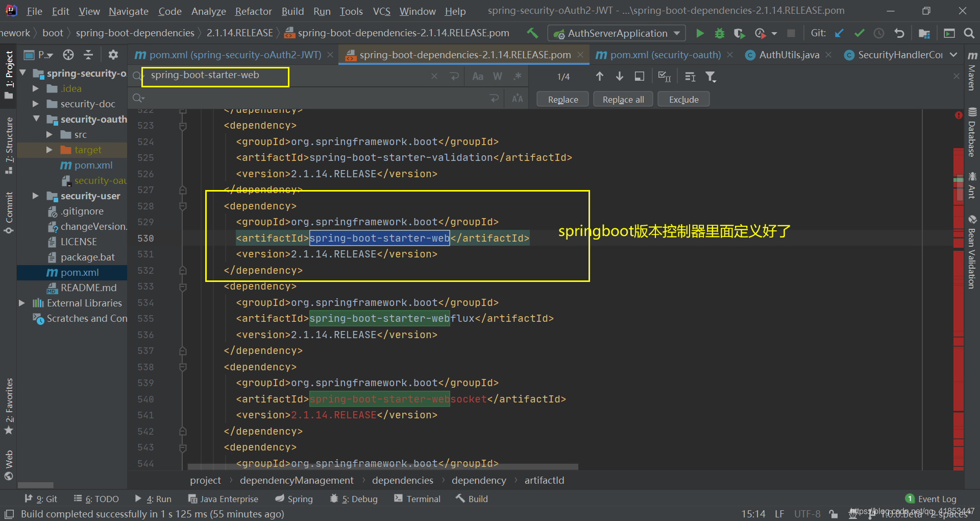This screenshot has width=980, height=521.
Task: Run AuthServerApplication with green play icon
Action: click(x=700, y=33)
